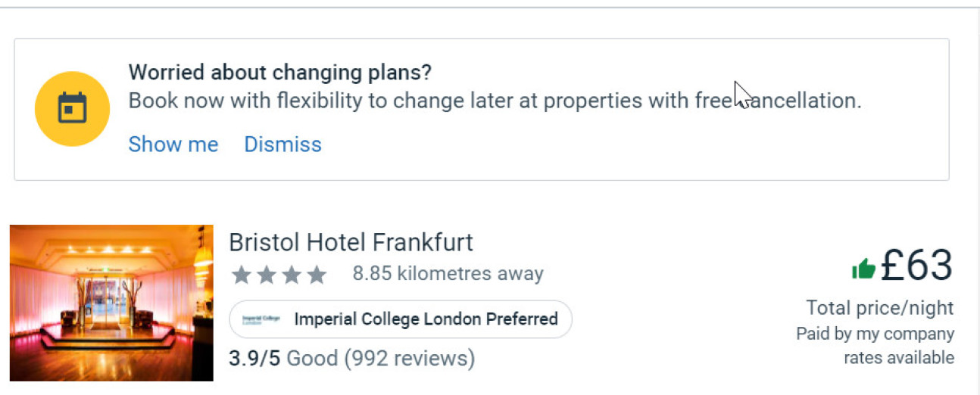View the 3.9/5 Good reviews rating
This screenshot has height=395, width=980.
tap(351, 357)
